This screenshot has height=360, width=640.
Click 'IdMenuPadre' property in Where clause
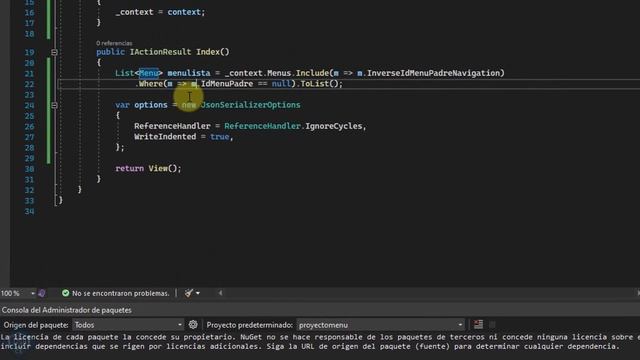point(227,84)
